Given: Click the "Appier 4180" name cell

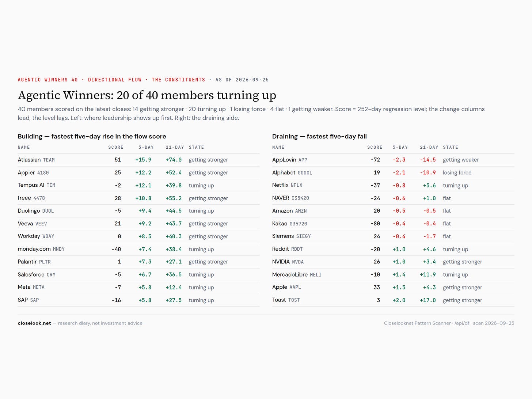Looking at the screenshot, I should [33, 172].
